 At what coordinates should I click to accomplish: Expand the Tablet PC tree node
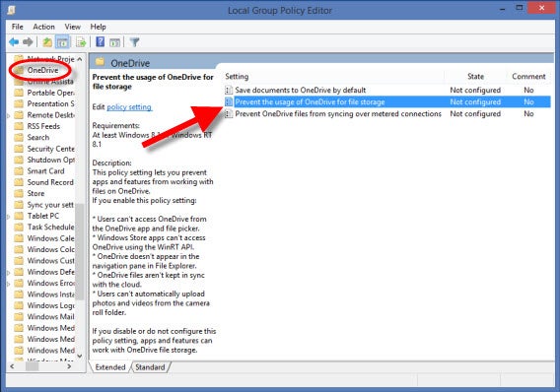pos(9,217)
